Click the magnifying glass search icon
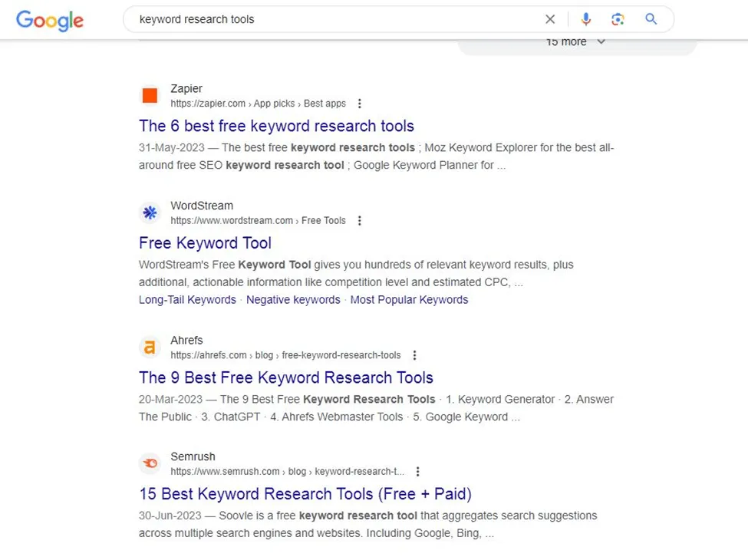Screen dimensions: 748x560 [x=651, y=19]
